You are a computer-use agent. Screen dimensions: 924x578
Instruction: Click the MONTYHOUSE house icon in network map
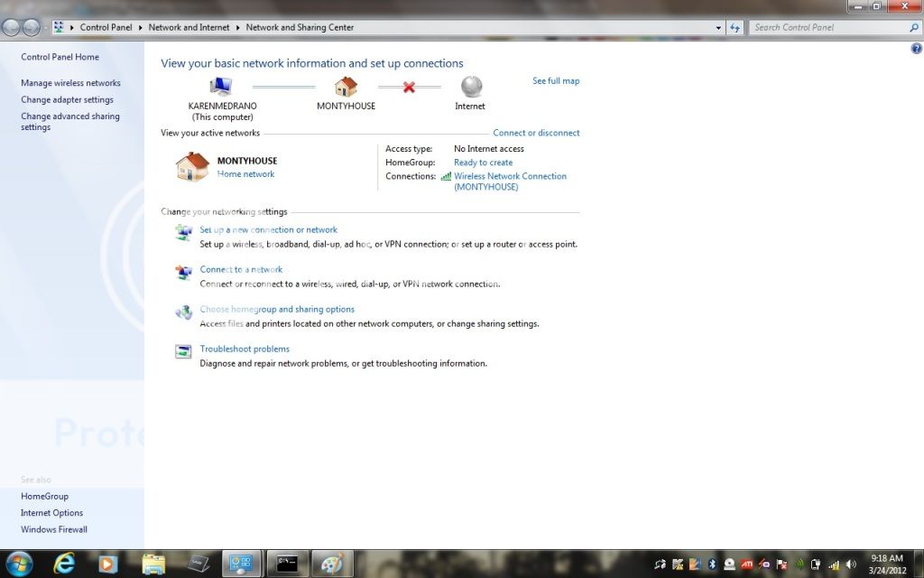point(346,87)
